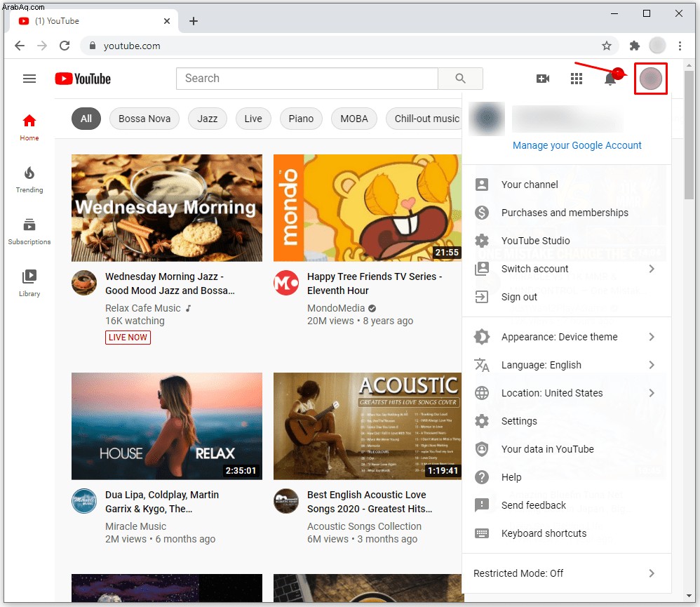Screen dimensions: 700x607
Task: Click the browser back arrow
Action: tap(20, 46)
